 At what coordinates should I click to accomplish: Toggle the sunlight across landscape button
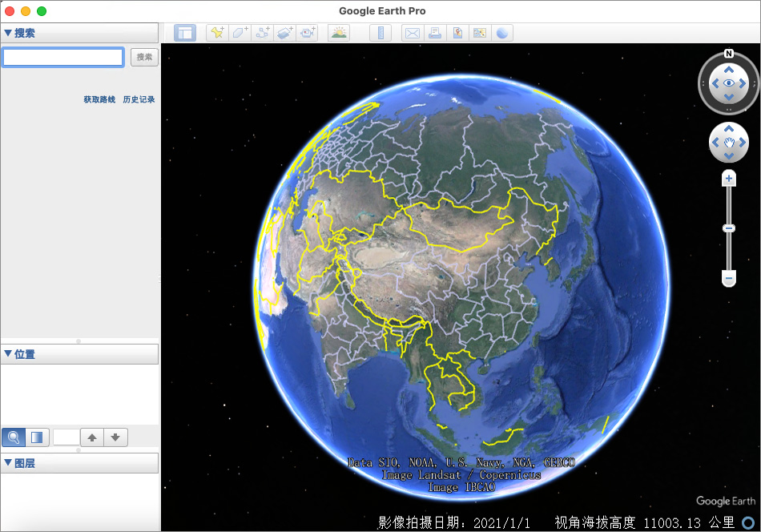[x=339, y=33]
